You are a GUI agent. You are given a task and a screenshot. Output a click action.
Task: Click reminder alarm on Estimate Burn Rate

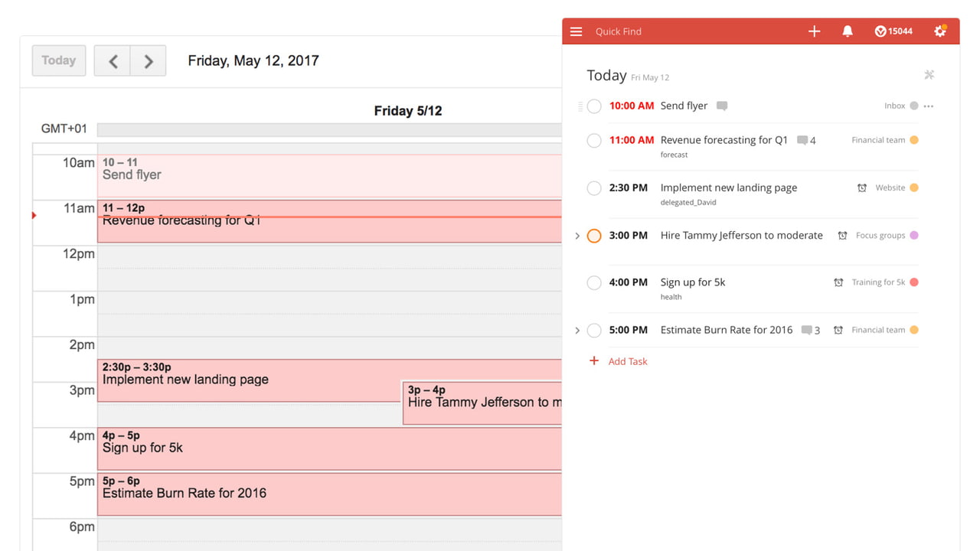pyautogui.click(x=838, y=331)
